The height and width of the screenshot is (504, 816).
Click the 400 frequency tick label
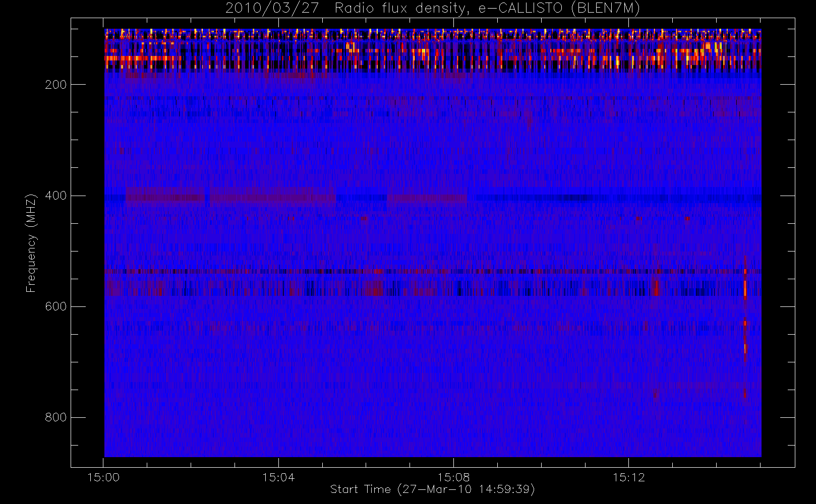(56, 196)
